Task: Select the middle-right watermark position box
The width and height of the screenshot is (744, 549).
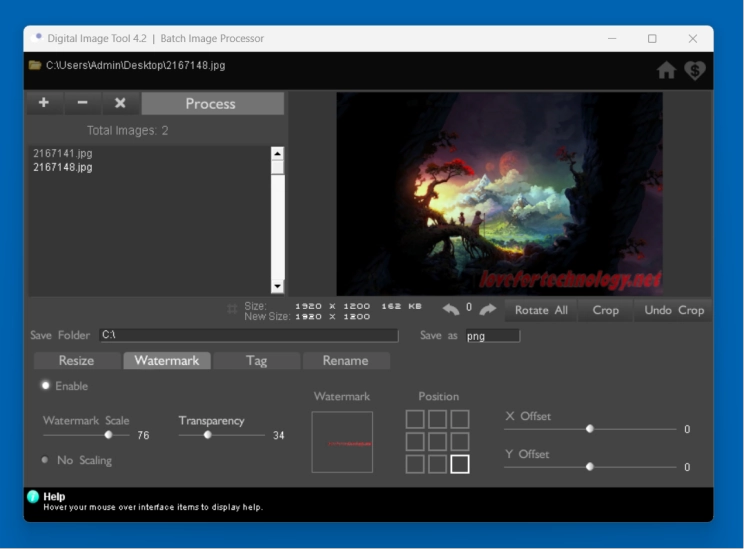Action: pos(460,441)
